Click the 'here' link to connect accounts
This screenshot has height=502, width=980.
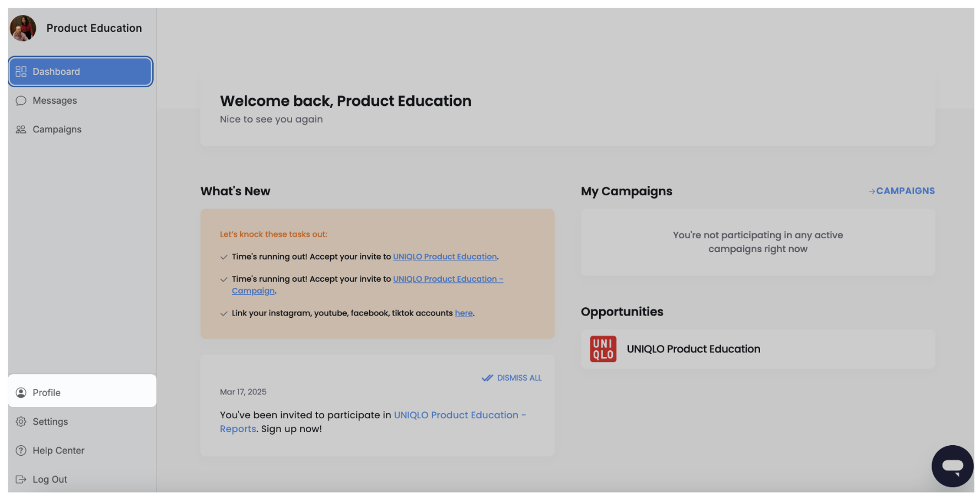pyautogui.click(x=464, y=313)
